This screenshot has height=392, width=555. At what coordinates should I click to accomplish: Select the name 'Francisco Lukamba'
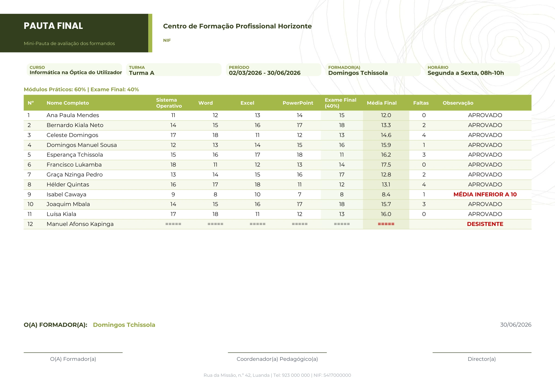74,165
